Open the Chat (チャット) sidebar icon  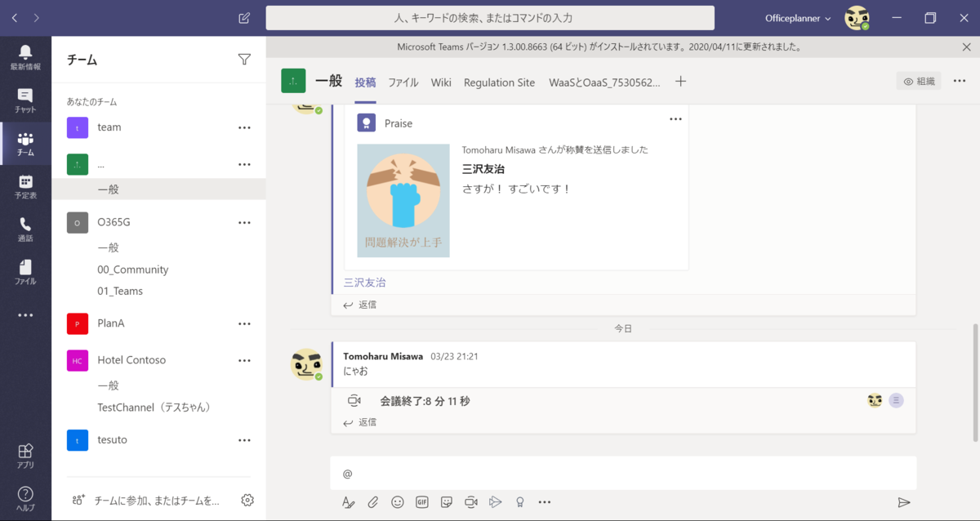click(x=25, y=100)
